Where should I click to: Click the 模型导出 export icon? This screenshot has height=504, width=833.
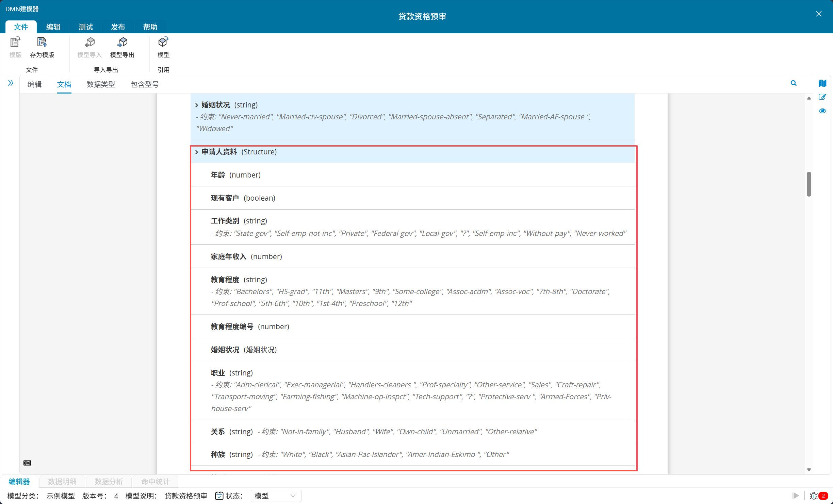tap(122, 43)
